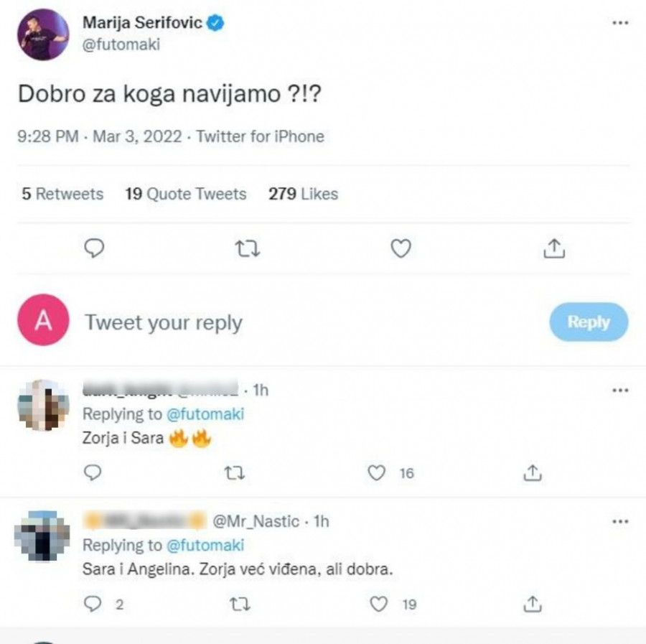Like the main tweet heart icon
The height and width of the screenshot is (644, 646).
coord(401,248)
